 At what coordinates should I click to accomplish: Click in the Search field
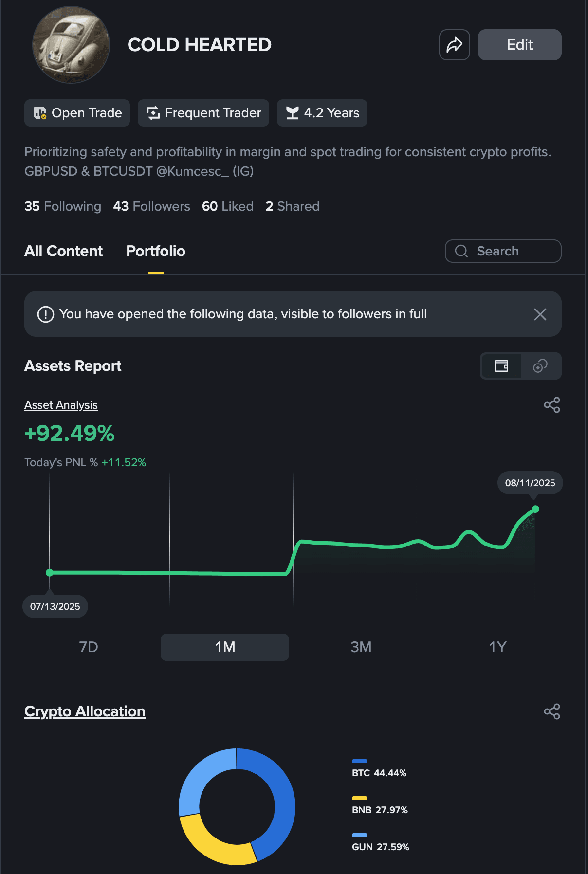503,251
